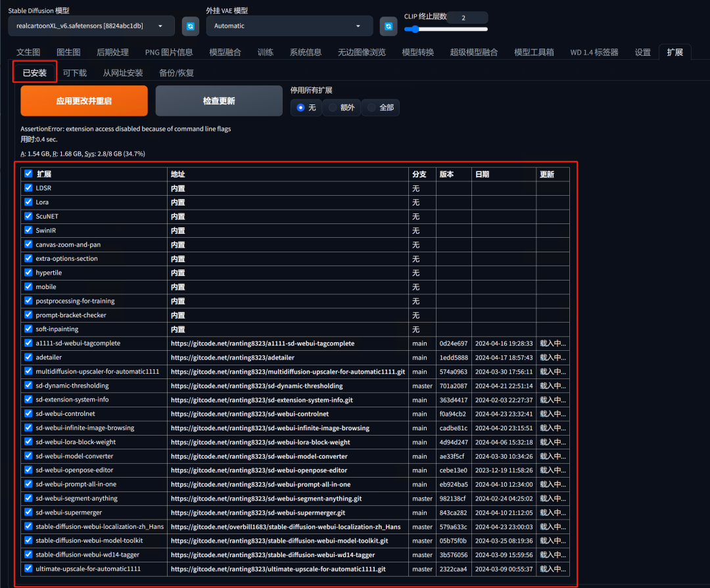Switch to the 备份/恢复 sub-tab

click(x=177, y=72)
